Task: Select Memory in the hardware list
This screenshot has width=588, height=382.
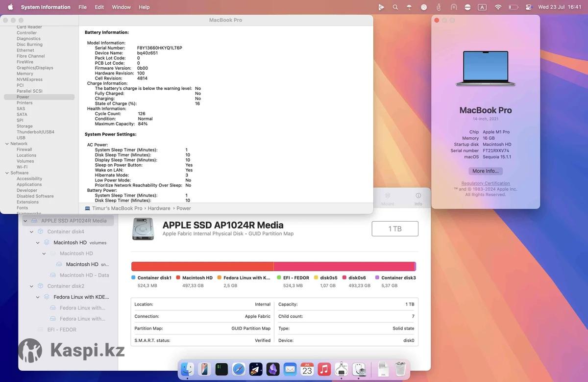Action: (25, 74)
